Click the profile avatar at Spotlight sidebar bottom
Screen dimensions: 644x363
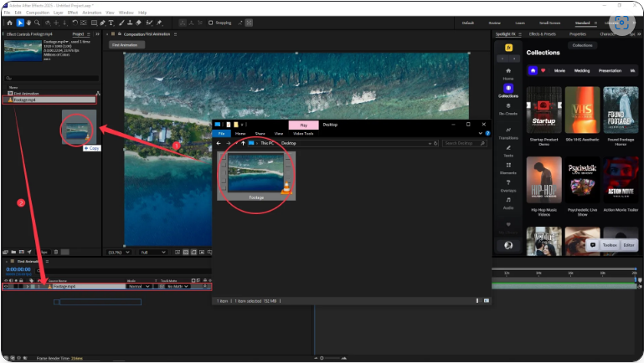(x=508, y=245)
